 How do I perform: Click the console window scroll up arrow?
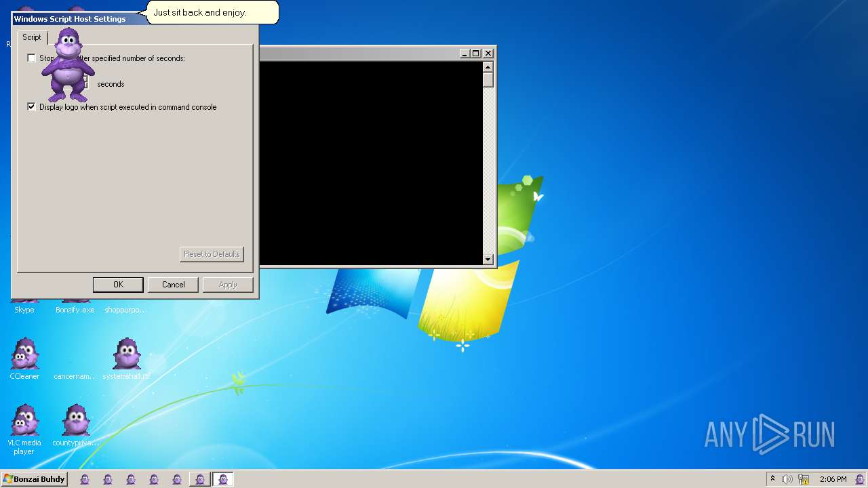(x=488, y=66)
